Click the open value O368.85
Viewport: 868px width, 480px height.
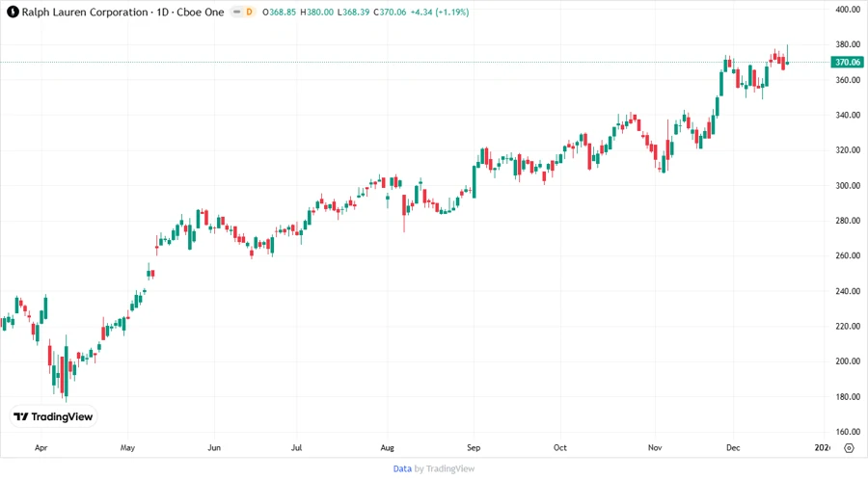pos(279,13)
